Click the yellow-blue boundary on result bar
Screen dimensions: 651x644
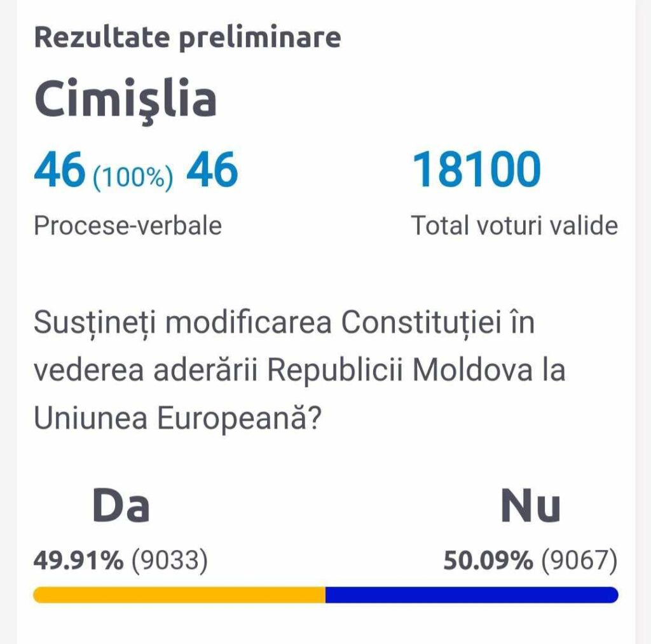325,594
